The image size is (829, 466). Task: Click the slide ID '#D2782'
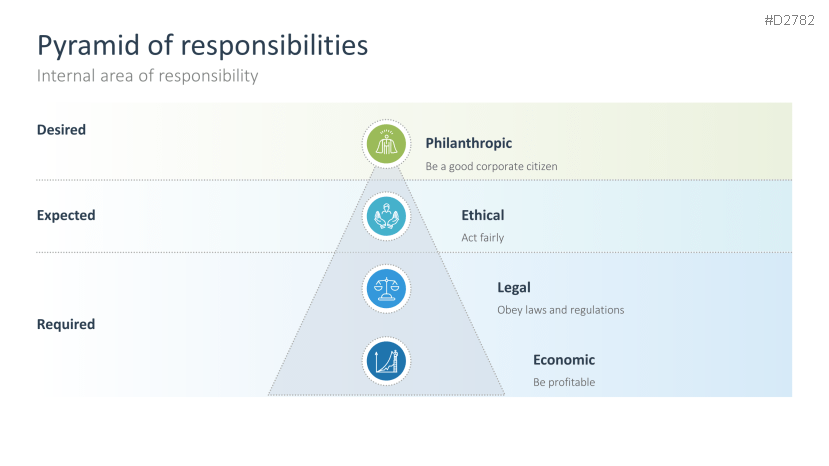(790, 19)
